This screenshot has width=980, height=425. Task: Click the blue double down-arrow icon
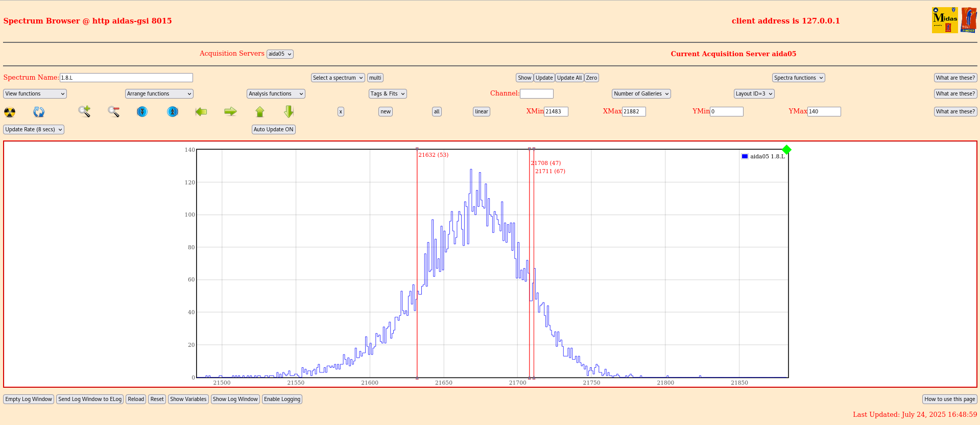pyautogui.click(x=142, y=111)
